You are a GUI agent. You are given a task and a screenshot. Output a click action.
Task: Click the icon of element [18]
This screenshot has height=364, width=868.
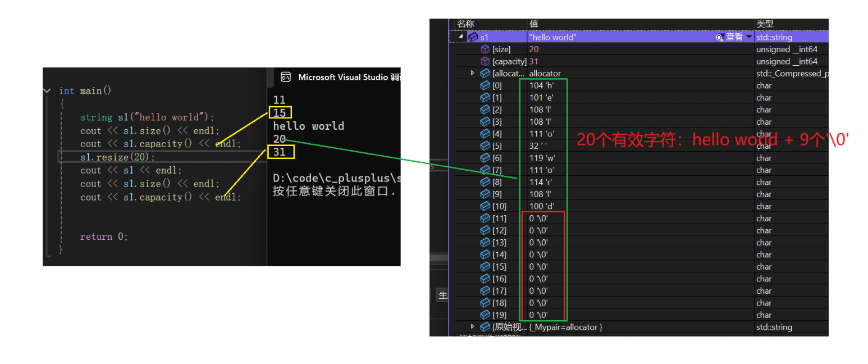485,303
